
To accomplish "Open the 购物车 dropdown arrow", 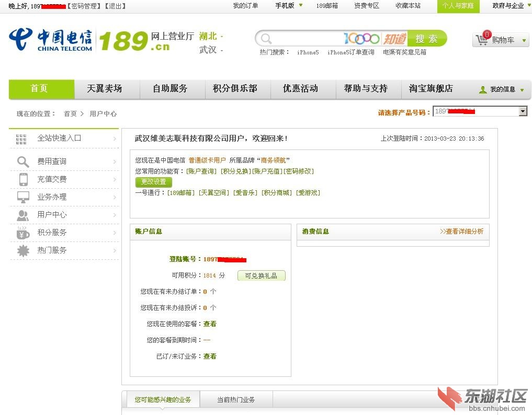I will pyautogui.click(x=524, y=40).
